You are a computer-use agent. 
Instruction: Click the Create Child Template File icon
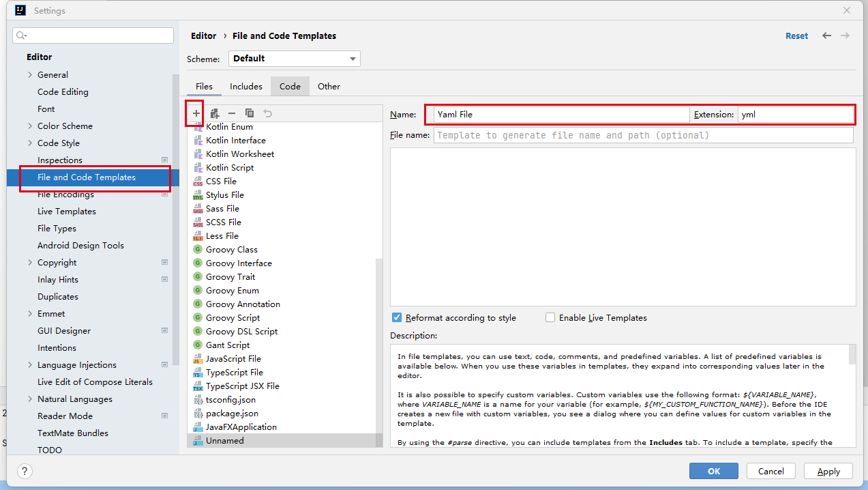[x=215, y=113]
